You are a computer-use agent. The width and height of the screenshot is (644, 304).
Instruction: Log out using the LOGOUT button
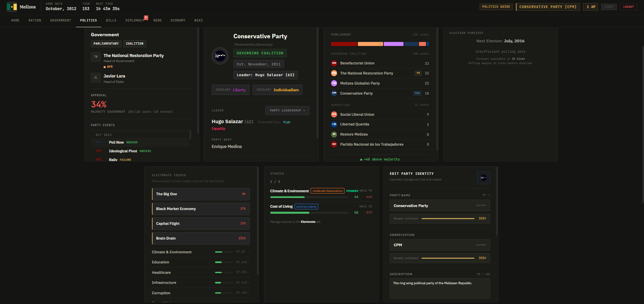coord(628,7)
